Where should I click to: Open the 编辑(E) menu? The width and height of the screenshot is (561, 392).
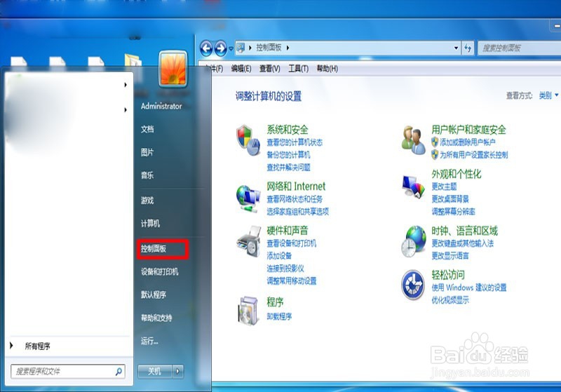[241, 68]
